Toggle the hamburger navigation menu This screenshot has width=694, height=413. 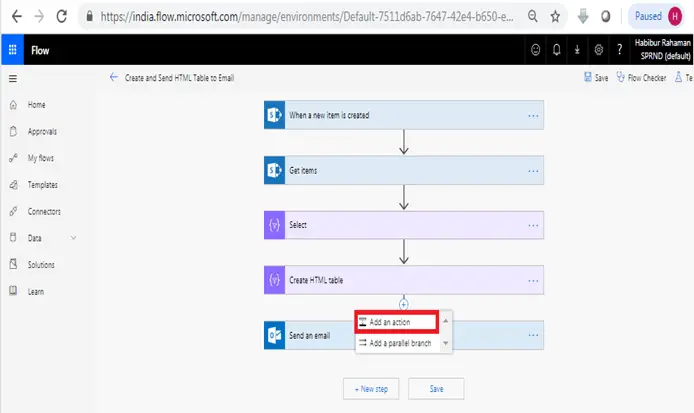pos(13,78)
